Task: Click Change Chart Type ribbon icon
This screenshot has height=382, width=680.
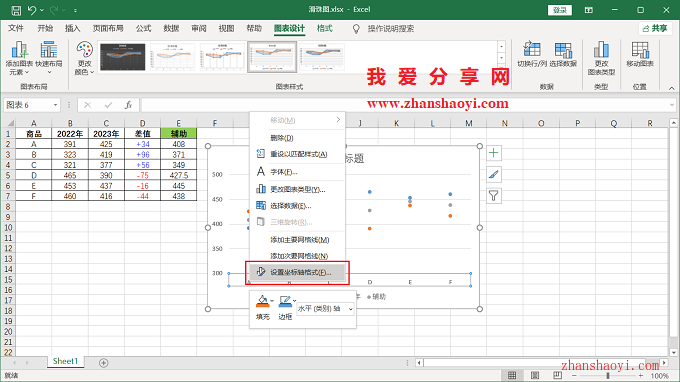Action: point(601,58)
